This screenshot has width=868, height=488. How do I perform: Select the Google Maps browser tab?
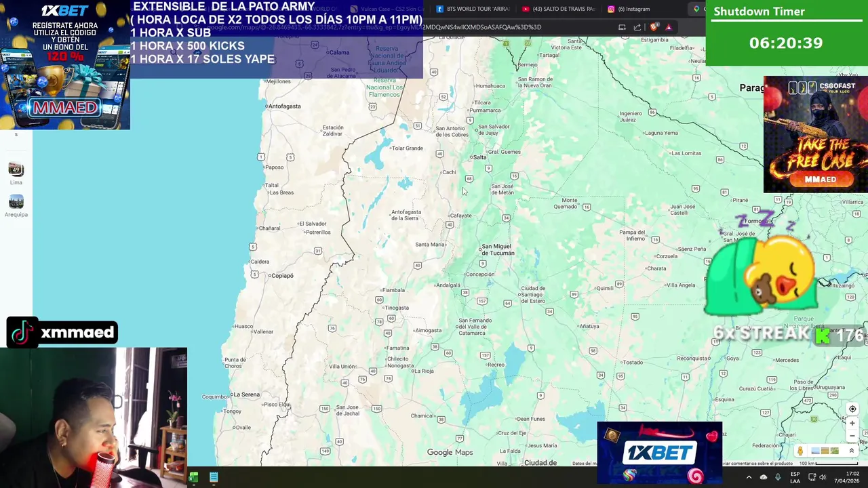point(697,9)
